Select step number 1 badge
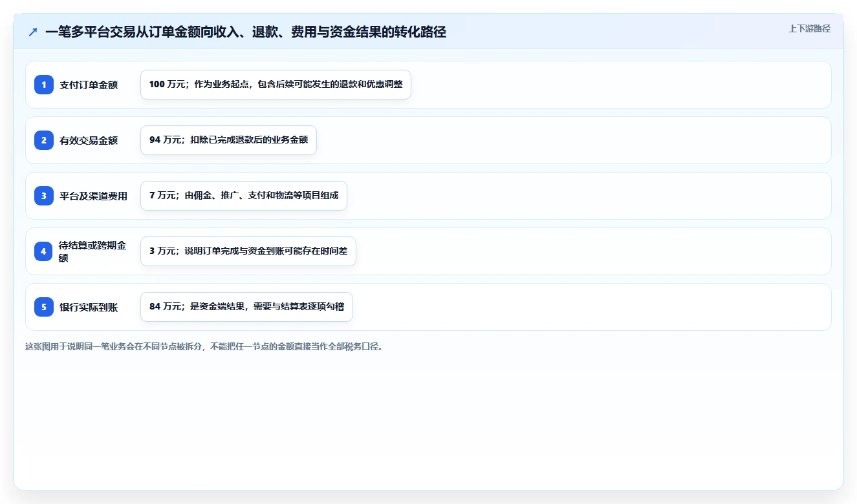Image resolution: width=857 pixels, height=504 pixels. point(44,85)
